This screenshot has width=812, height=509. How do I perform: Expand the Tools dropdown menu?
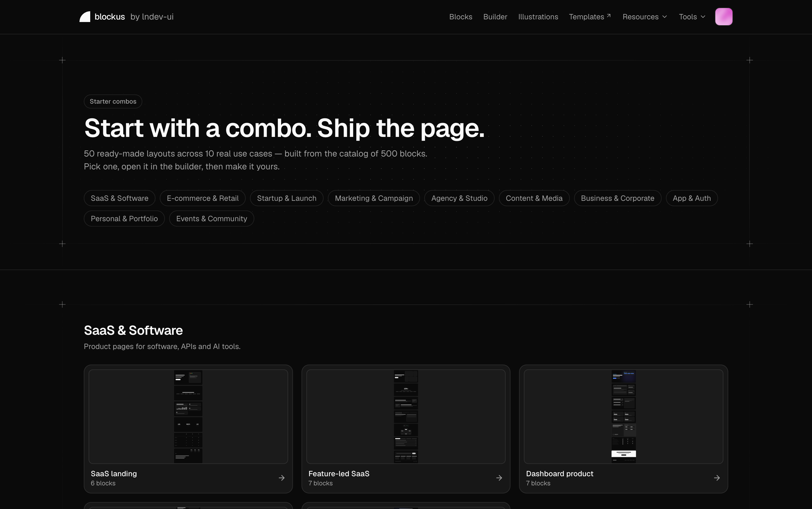[x=692, y=17]
